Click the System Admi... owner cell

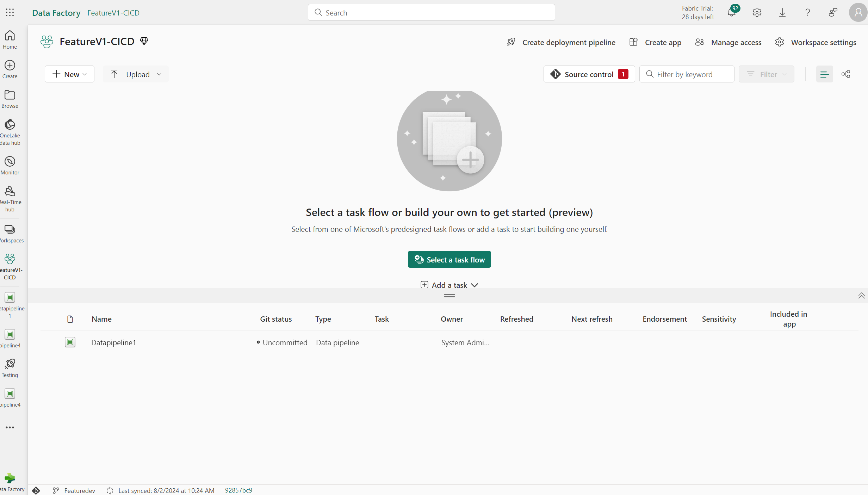coord(465,342)
